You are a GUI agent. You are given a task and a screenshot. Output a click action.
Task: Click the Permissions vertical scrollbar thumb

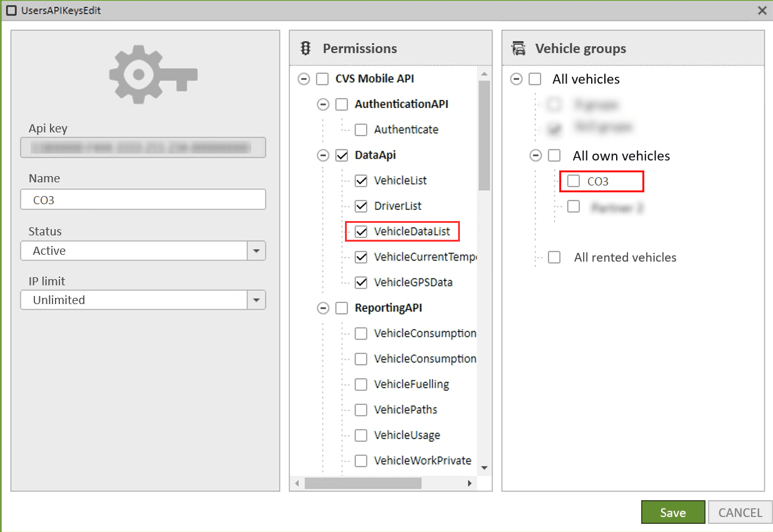[x=484, y=135]
